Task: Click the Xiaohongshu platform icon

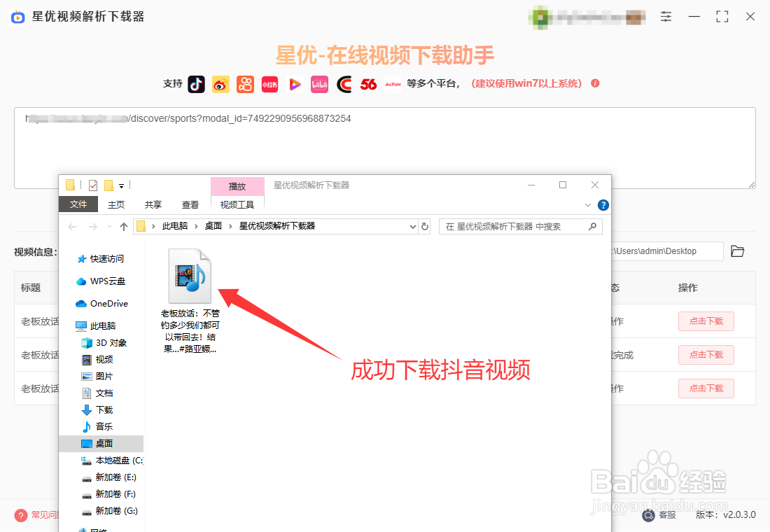Action: click(269, 84)
